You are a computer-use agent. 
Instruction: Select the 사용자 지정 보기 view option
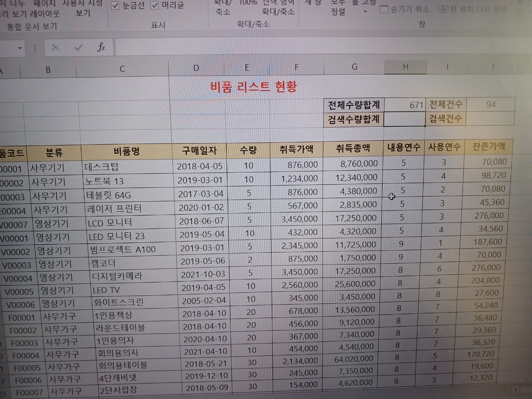coord(83,8)
